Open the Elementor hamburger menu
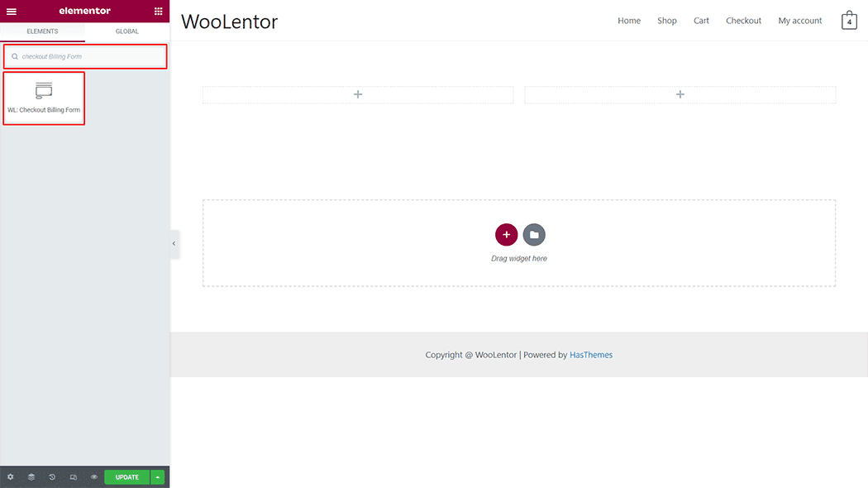This screenshot has width=868, height=488. [12, 11]
